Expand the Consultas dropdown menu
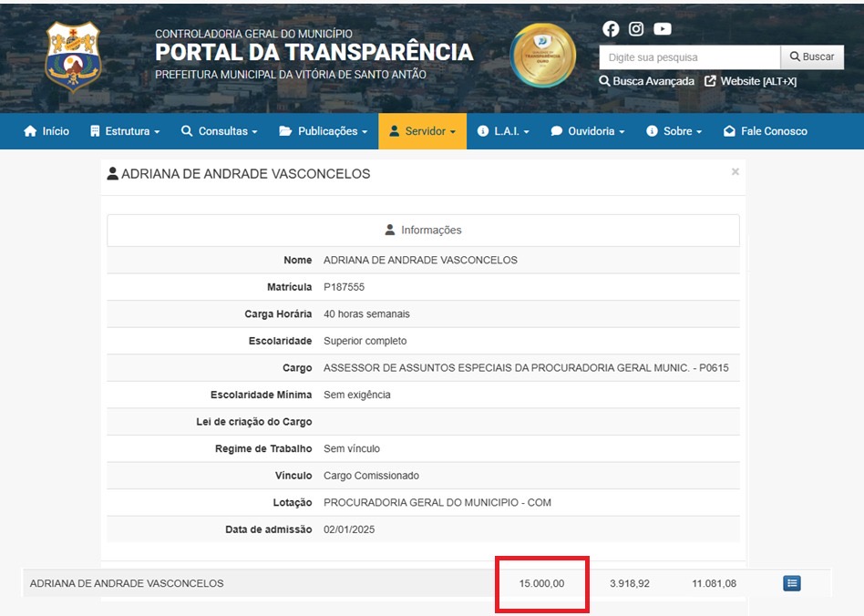Screen dimensions: 864x616 [220, 131]
